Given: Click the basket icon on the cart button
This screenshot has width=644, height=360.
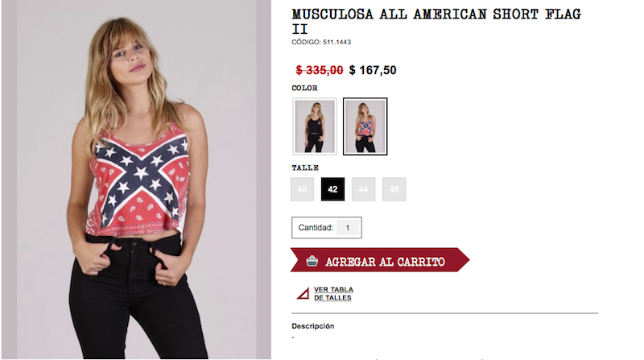Looking at the screenshot, I should coord(312,261).
